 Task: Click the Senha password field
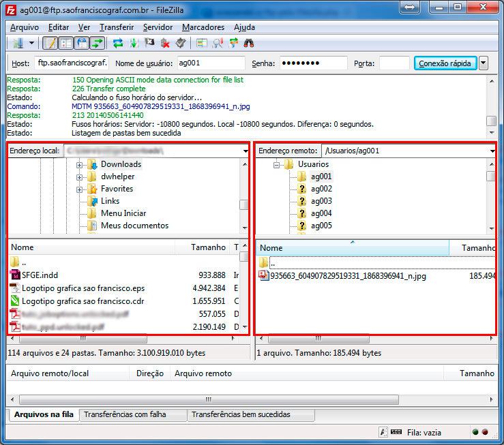coord(314,63)
